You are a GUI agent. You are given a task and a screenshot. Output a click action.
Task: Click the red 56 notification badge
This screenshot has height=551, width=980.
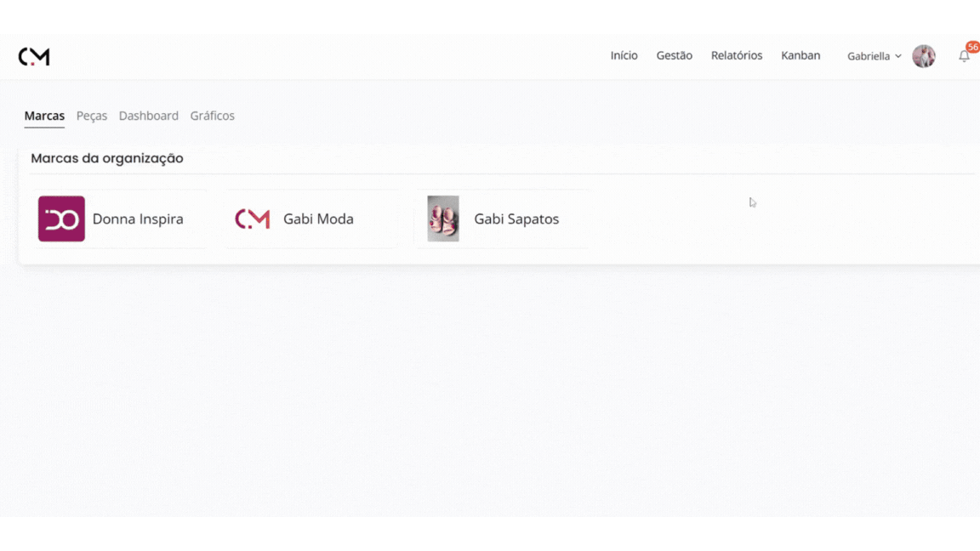point(972,48)
